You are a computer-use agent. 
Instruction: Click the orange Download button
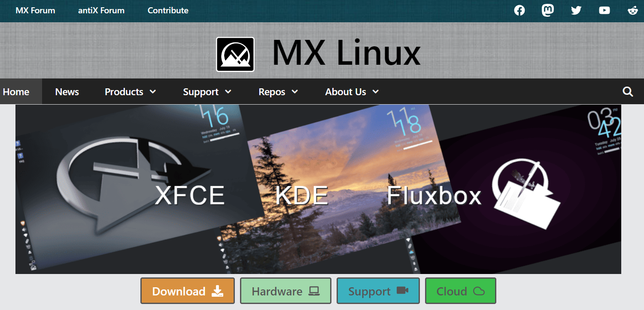(x=188, y=291)
